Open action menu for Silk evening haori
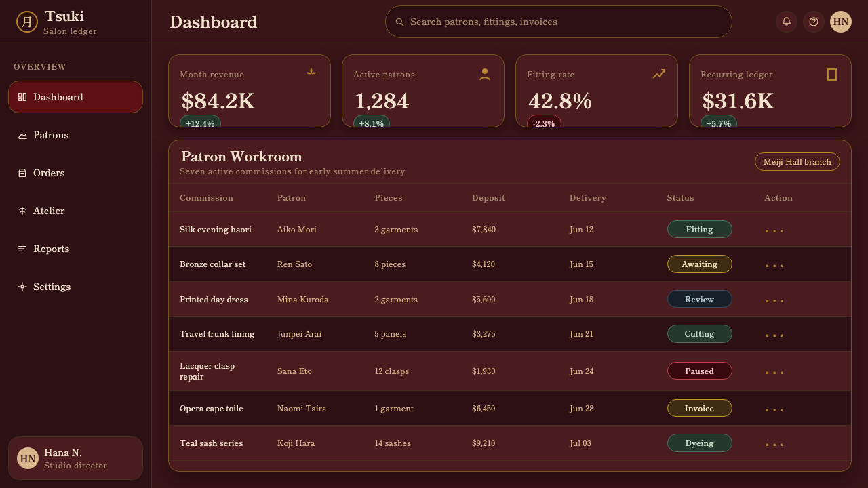Screen dimensions: 868x488 point(774,230)
